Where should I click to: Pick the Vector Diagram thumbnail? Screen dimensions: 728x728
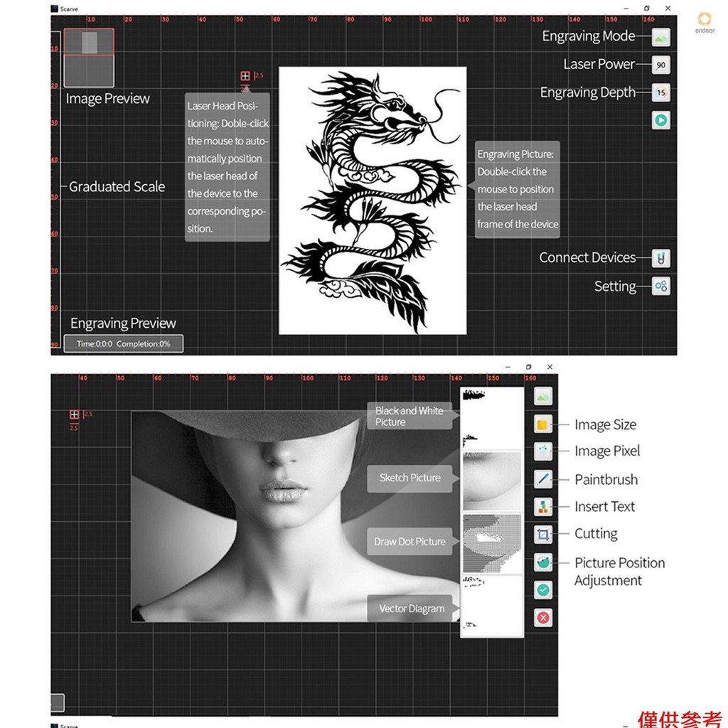click(491, 605)
